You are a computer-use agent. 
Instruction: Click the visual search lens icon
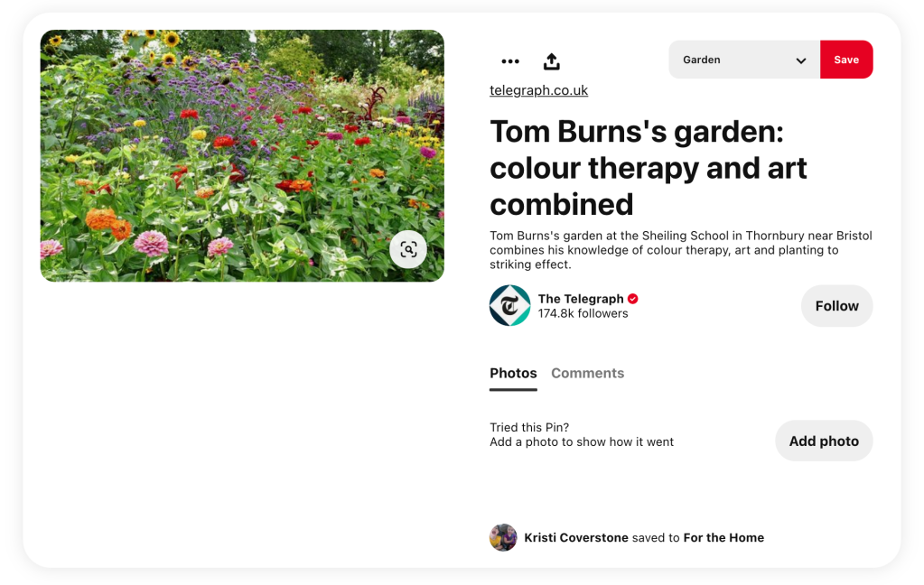point(408,250)
